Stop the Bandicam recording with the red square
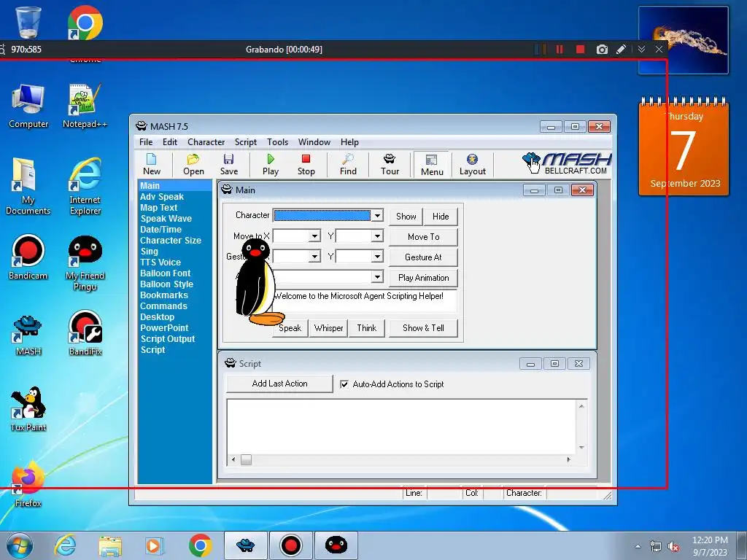 580,49
